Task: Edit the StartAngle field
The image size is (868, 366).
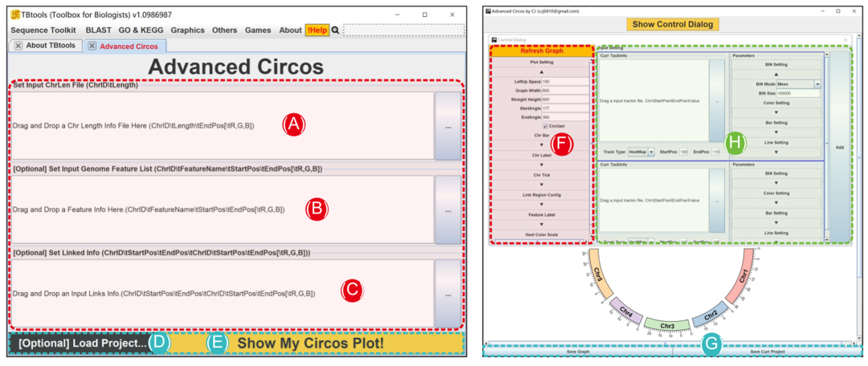Action: [565, 108]
